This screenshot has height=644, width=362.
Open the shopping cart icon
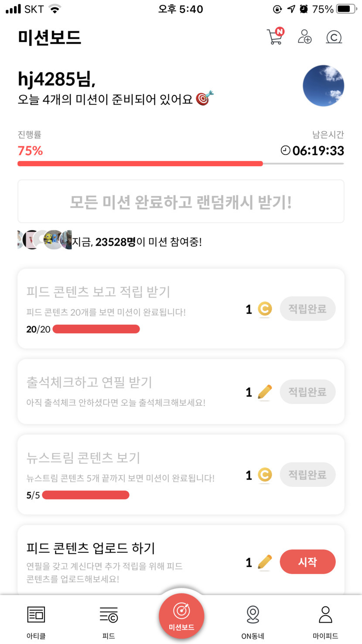click(275, 37)
